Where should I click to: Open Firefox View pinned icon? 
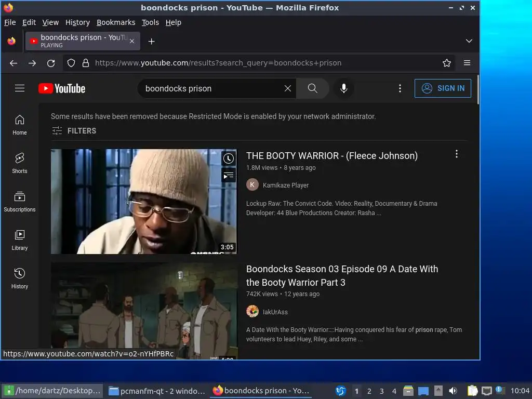[11, 41]
